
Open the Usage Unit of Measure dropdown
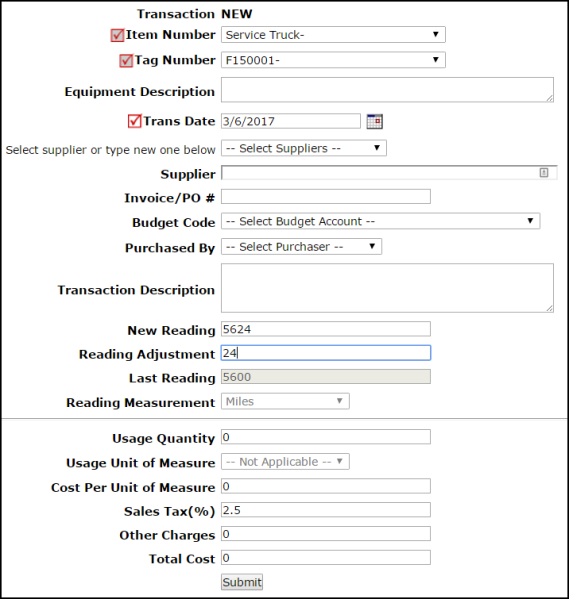coord(285,462)
